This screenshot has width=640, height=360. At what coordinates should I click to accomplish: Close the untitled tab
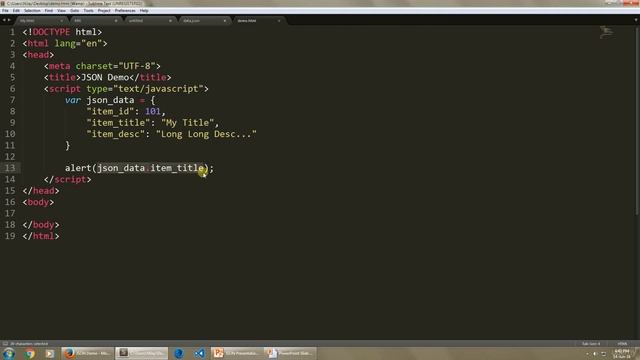tap(170, 20)
